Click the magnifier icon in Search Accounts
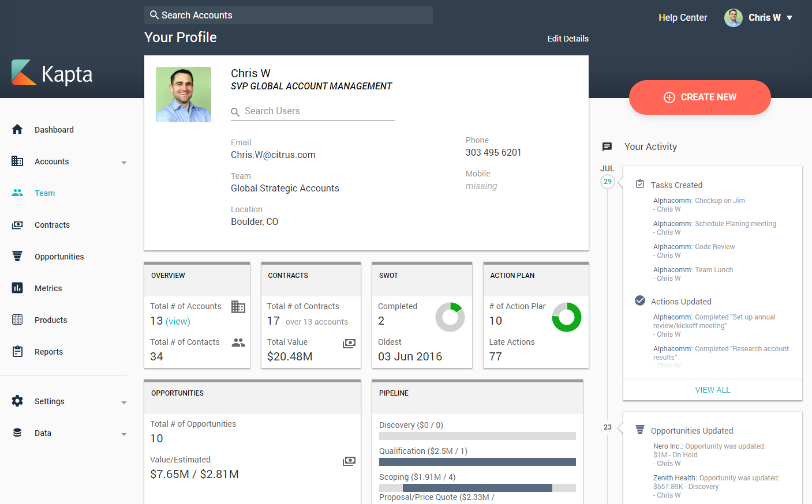The height and width of the screenshot is (504, 812). pyautogui.click(x=154, y=15)
